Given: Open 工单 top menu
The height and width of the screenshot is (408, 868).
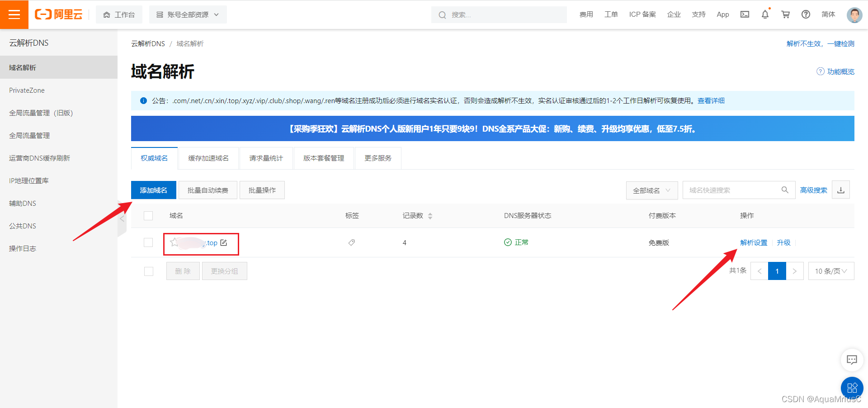Looking at the screenshot, I should (611, 14).
